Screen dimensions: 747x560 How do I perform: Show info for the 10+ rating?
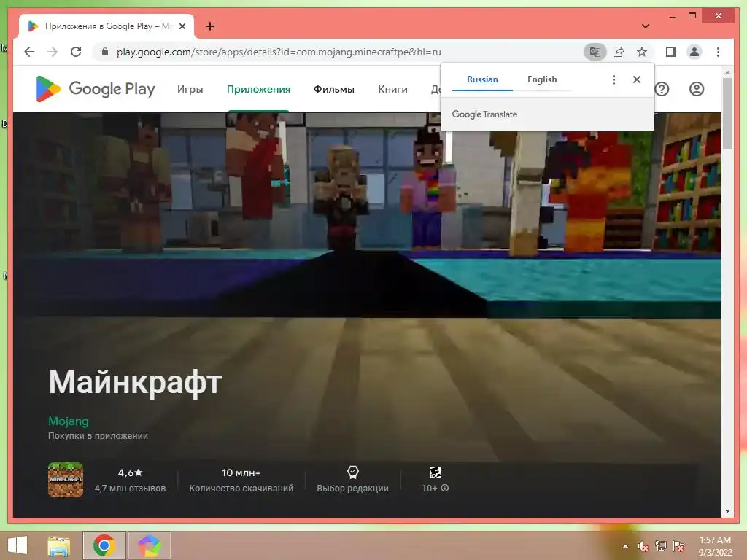click(445, 488)
